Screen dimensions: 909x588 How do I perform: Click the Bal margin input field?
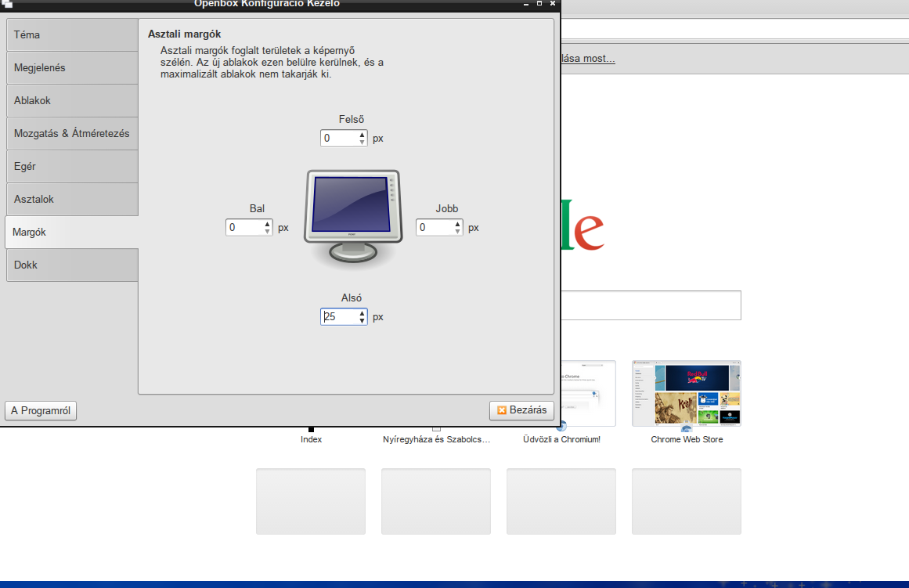point(244,227)
